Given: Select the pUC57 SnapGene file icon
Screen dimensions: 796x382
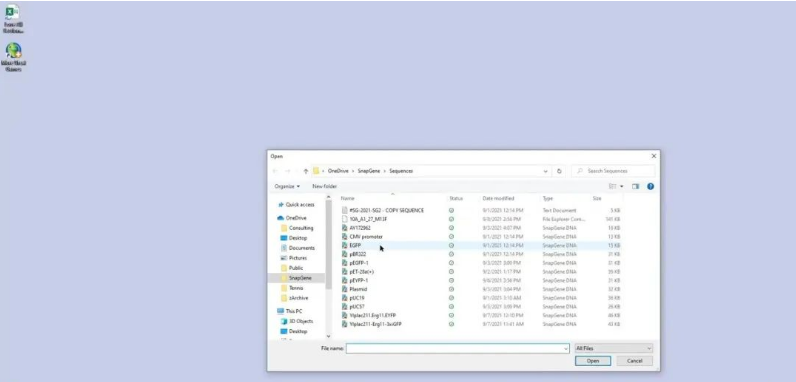Looking at the screenshot, I should [345, 306].
